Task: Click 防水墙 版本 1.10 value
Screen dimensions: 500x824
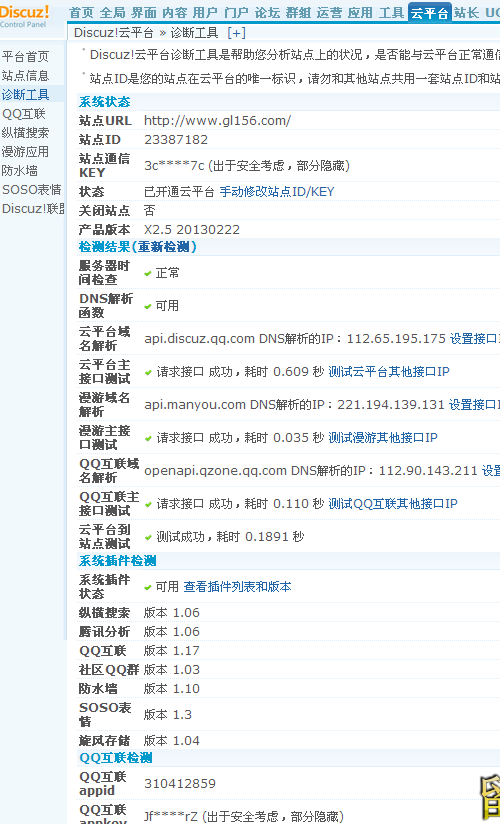Action: coord(172,688)
